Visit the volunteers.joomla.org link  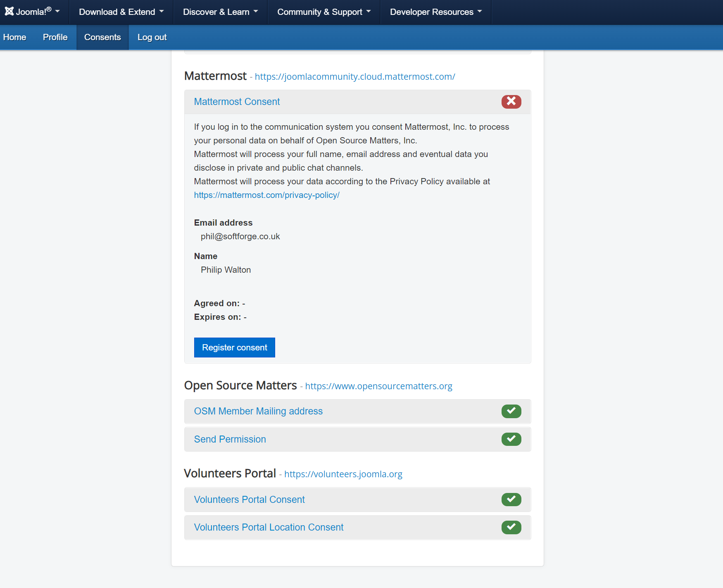pyautogui.click(x=343, y=474)
